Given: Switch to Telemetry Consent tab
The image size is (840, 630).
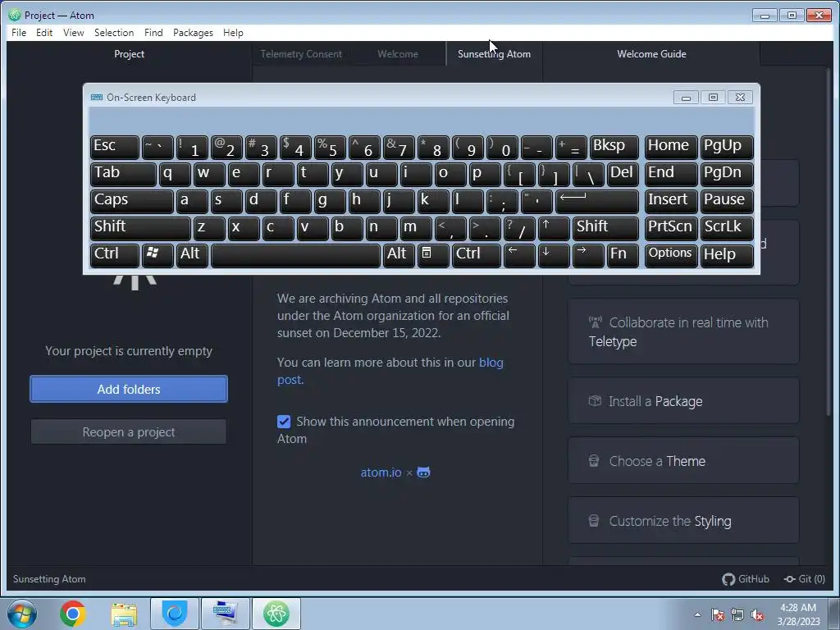Looking at the screenshot, I should (x=301, y=54).
